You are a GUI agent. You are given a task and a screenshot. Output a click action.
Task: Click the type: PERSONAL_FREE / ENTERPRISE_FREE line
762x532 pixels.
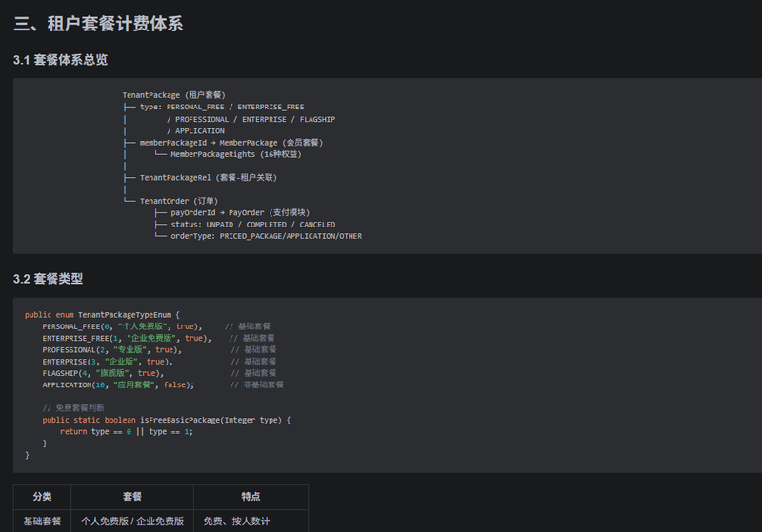(x=222, y=107)
